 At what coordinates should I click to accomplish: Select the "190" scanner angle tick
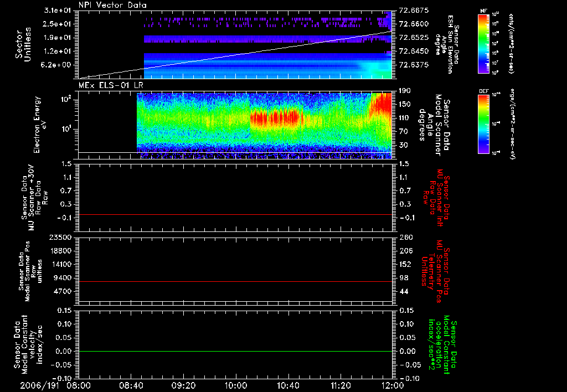pyautogui.click(x=405, y=91)
